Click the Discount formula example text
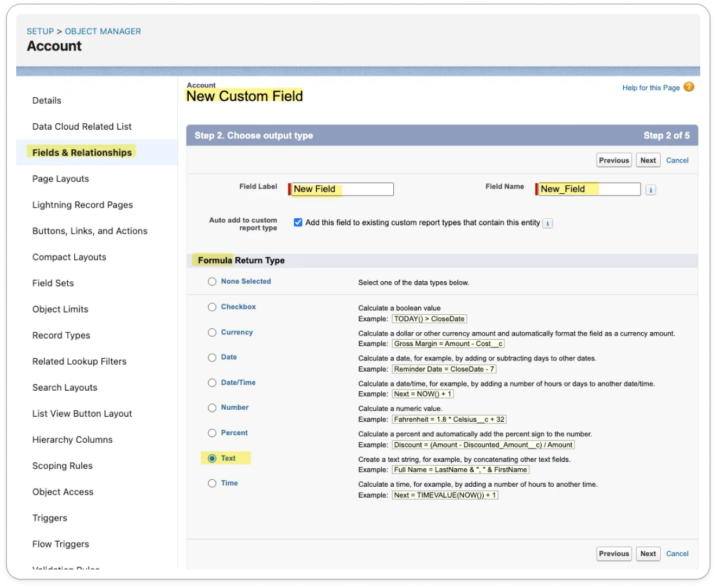Screen dimensions: 717x588 click(483, 445)
